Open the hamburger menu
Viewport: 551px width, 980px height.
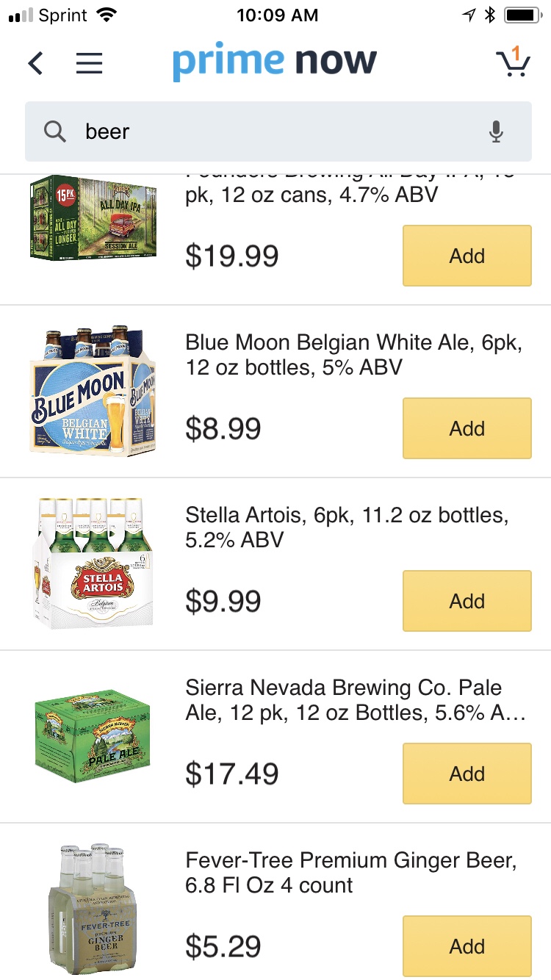point(89,63)
